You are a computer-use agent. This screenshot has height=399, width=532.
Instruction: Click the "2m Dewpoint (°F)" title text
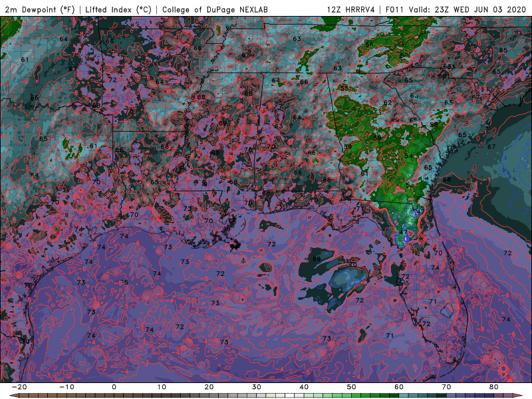(x=39, y=9)
